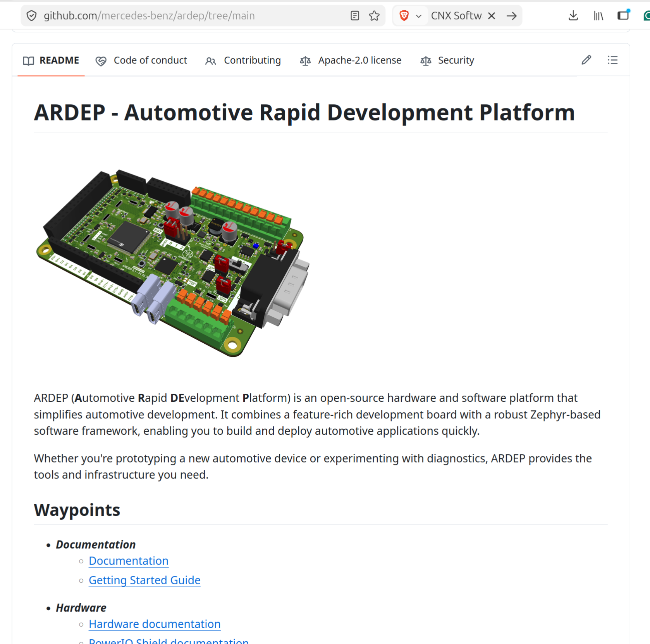Click the bold italic Hardware bullet
The image size is (650, 644).
click(x=81, y=608)
